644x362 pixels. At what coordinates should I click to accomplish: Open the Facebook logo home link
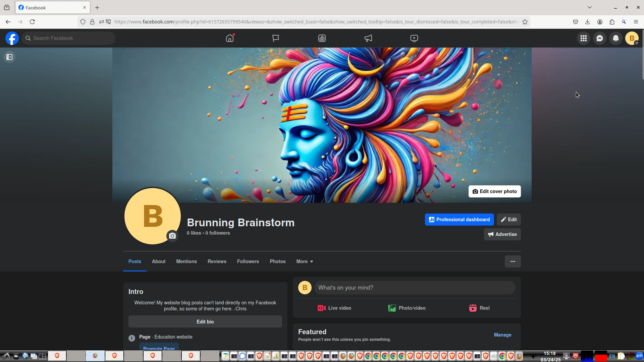(x=12, y=38)
